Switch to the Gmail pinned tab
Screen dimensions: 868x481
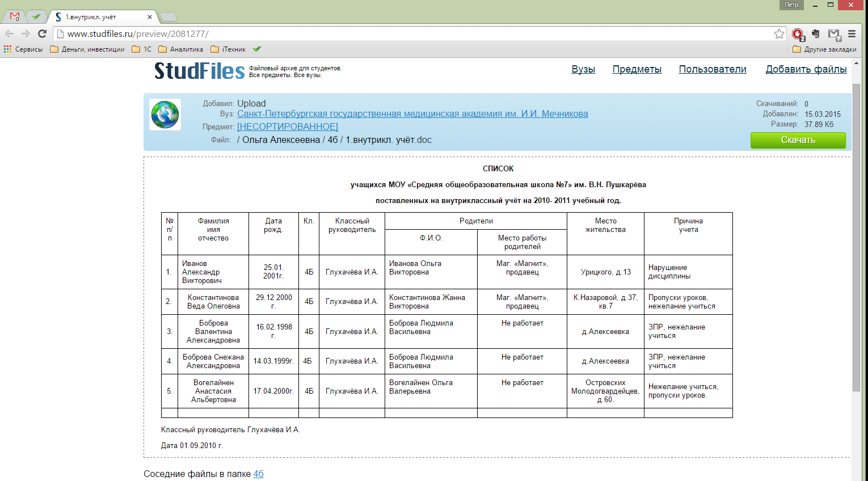[15, 16]
